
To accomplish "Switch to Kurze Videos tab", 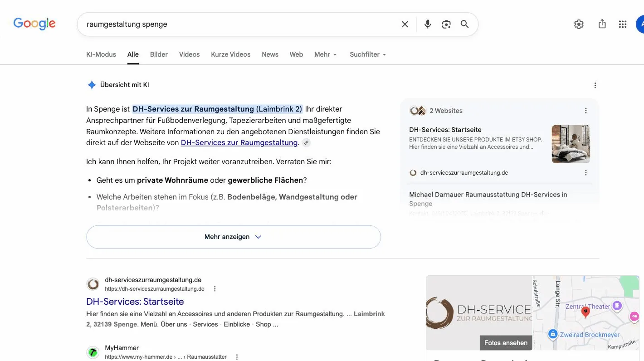I will (230, 54).
